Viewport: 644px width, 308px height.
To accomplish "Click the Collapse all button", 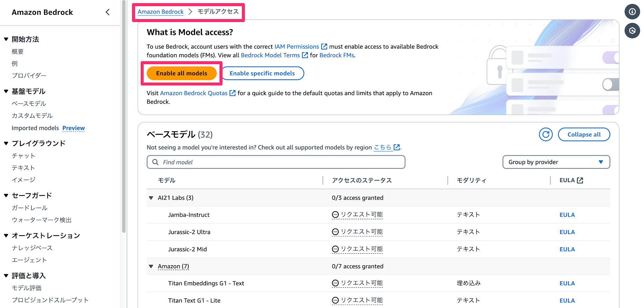I will point(584,134).
